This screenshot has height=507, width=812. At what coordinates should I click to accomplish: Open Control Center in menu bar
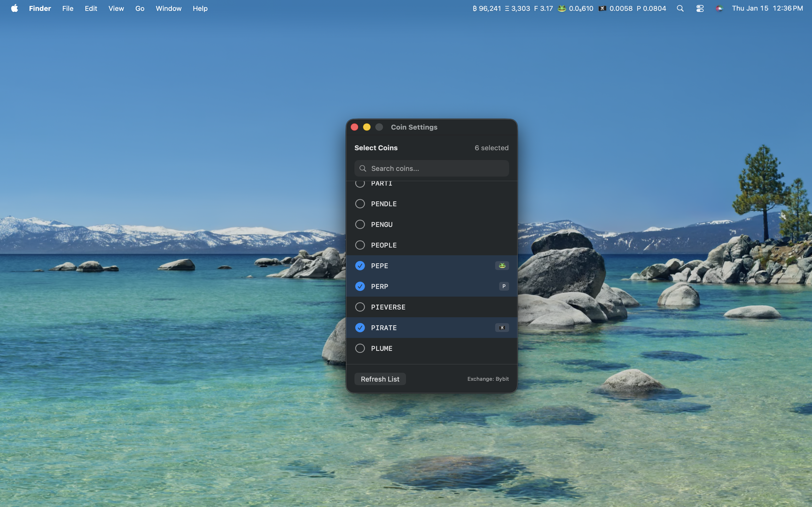[700, 8]
